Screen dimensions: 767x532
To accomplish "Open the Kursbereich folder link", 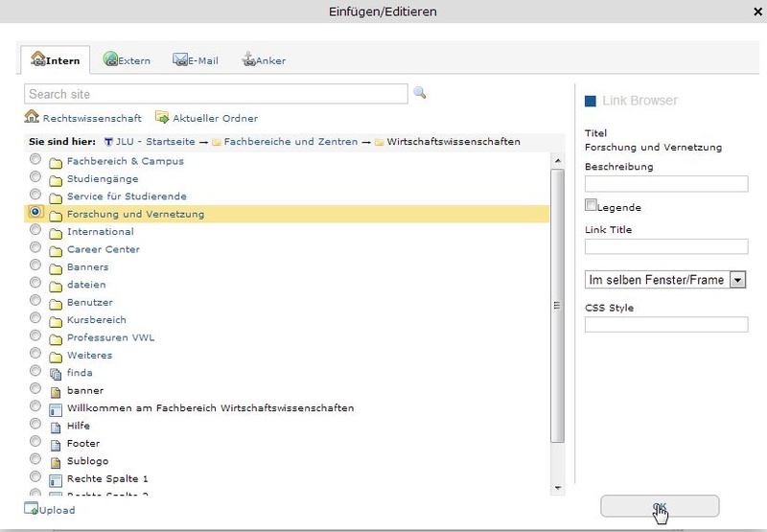I will point(97,320).
